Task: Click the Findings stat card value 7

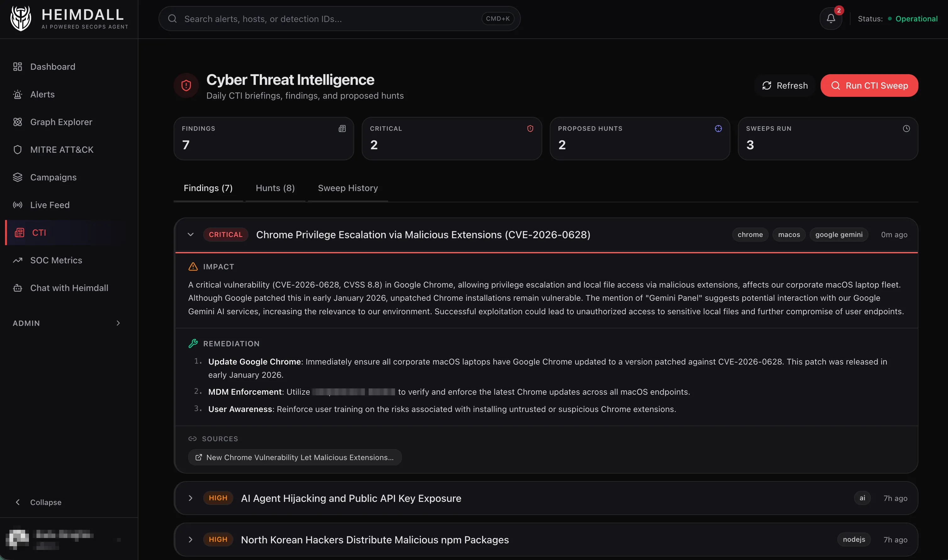Action: (186, 145)
